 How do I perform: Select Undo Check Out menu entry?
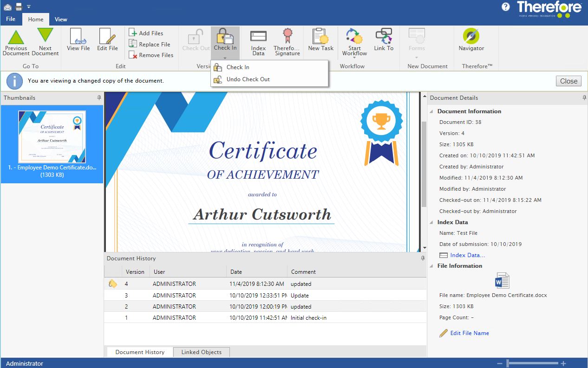click(x=248, y=79)
